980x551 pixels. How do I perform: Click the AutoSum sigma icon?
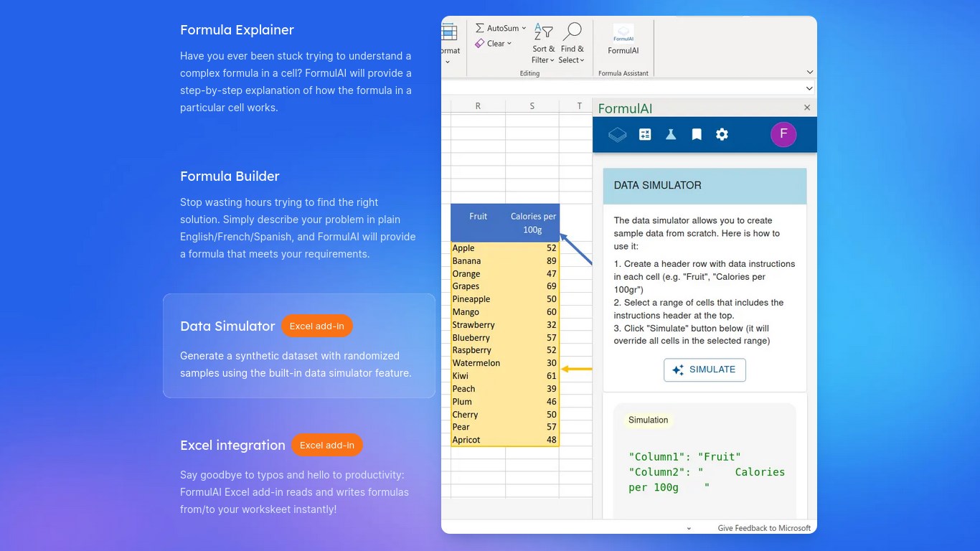click(x=479, y=28)
